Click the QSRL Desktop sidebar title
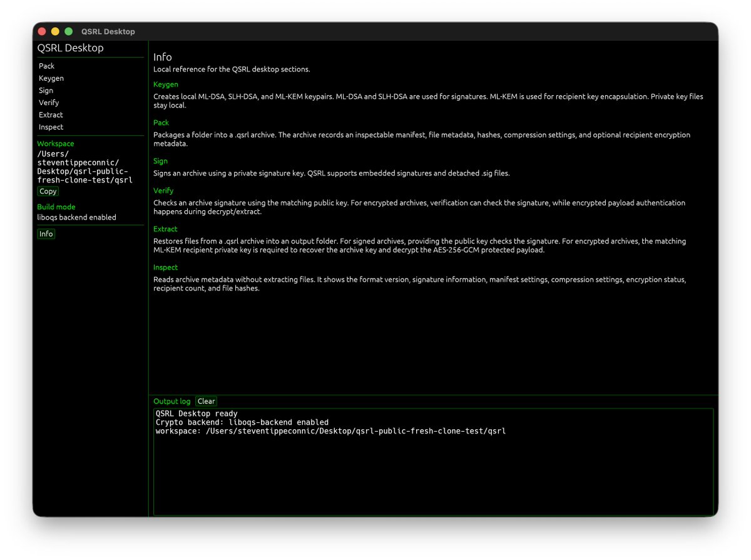 (x=70, y=48)
